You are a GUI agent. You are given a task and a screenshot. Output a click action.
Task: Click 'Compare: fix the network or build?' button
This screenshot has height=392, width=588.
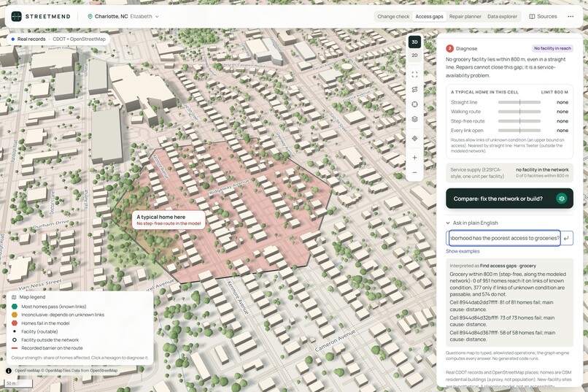[509, 199]
